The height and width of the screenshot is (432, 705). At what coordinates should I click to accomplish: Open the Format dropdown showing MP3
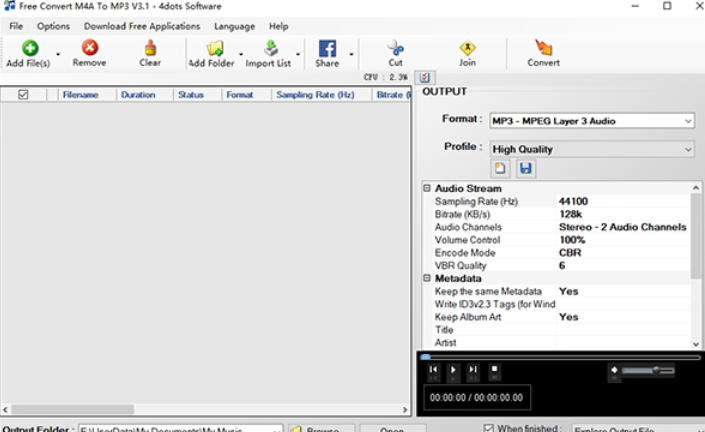click(591, 121)
